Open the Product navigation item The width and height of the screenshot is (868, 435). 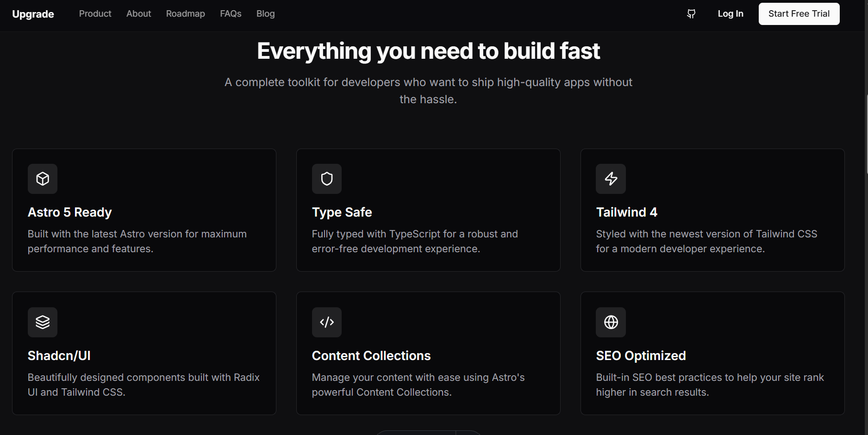click(95, 14)
